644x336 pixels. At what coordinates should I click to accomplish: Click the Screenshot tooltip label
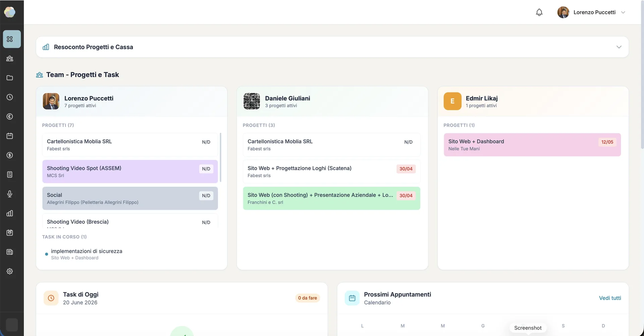coord(528,328)
